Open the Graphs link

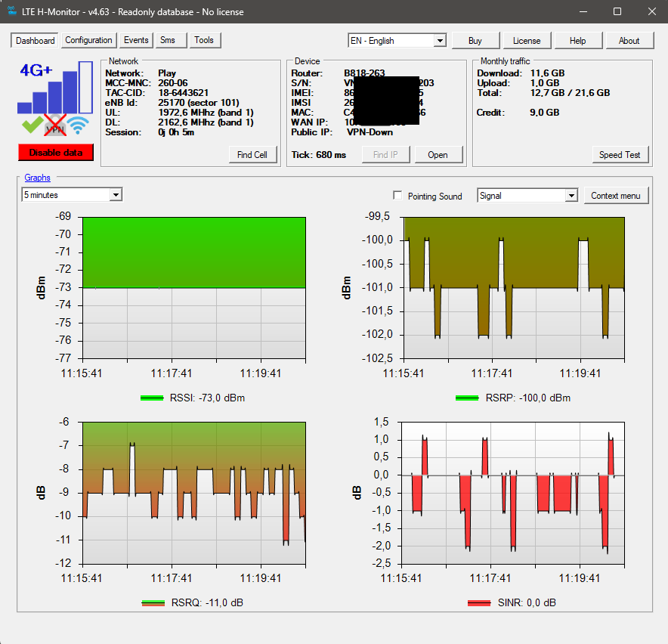pos(38,178)
